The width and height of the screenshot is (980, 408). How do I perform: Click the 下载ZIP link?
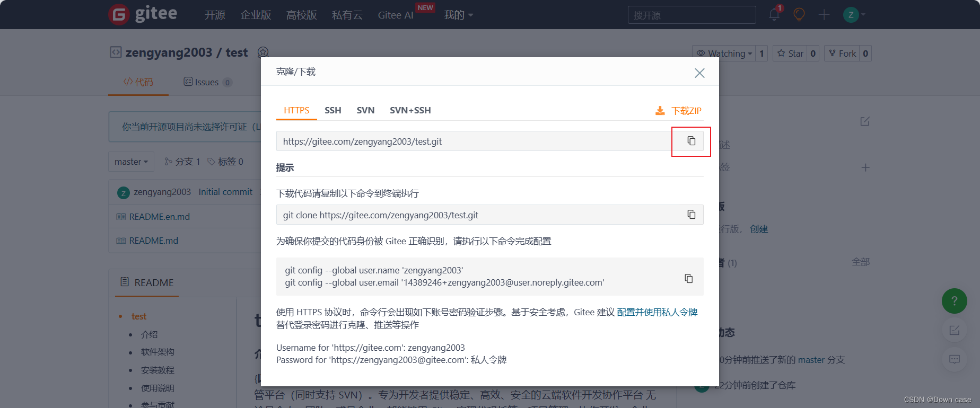(686, 111)
